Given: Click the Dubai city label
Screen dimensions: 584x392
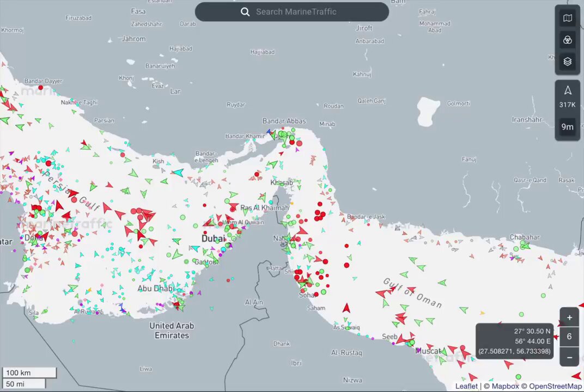Looking at the screenshot, I should (x=213, y=238).
